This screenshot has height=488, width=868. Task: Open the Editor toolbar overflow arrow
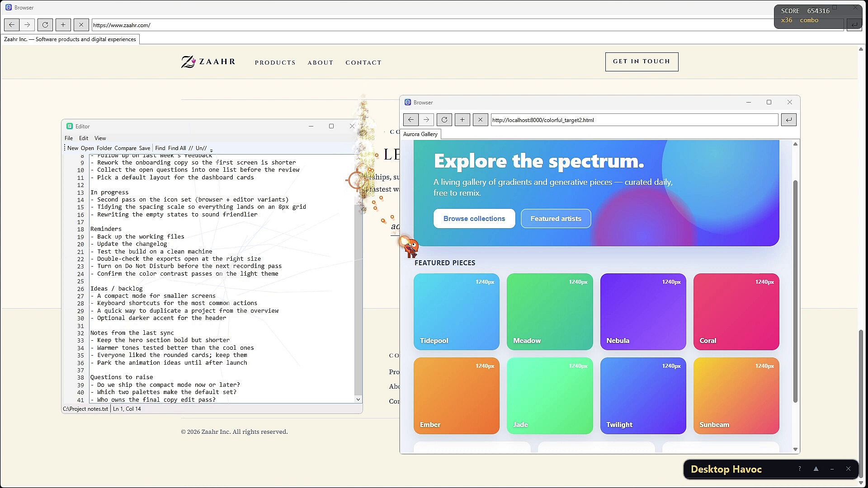212,150
